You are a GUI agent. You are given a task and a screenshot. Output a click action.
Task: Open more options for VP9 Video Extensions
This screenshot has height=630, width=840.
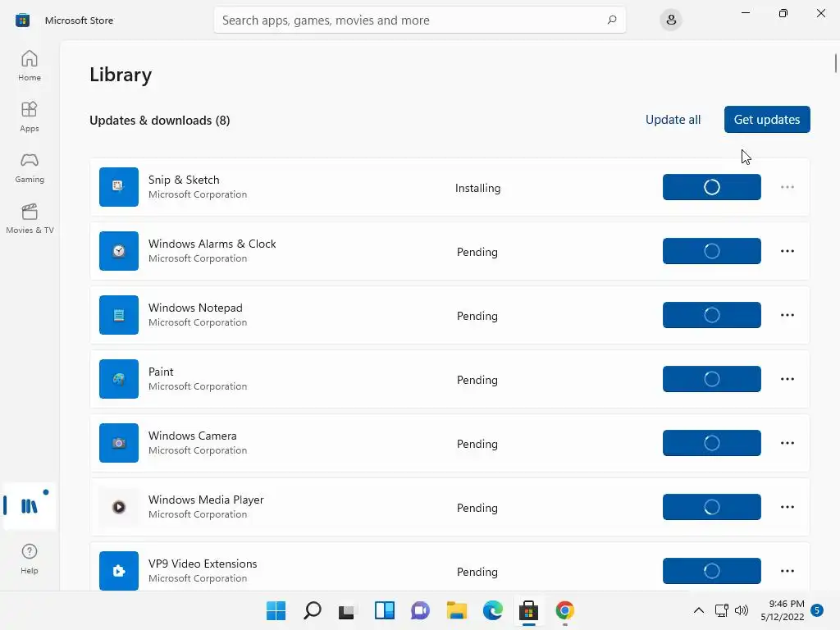pos(787,571)
